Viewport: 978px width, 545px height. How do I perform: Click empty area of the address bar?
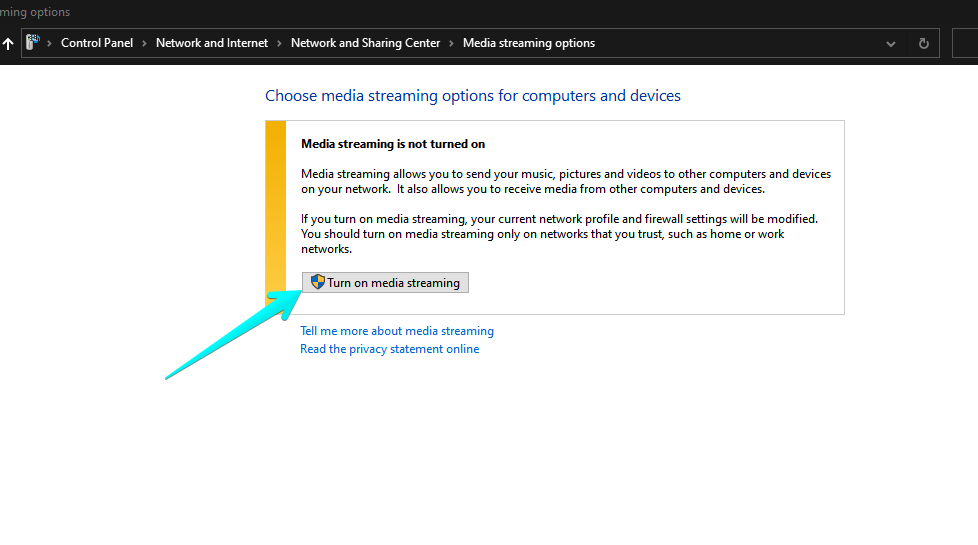point(740,44)
